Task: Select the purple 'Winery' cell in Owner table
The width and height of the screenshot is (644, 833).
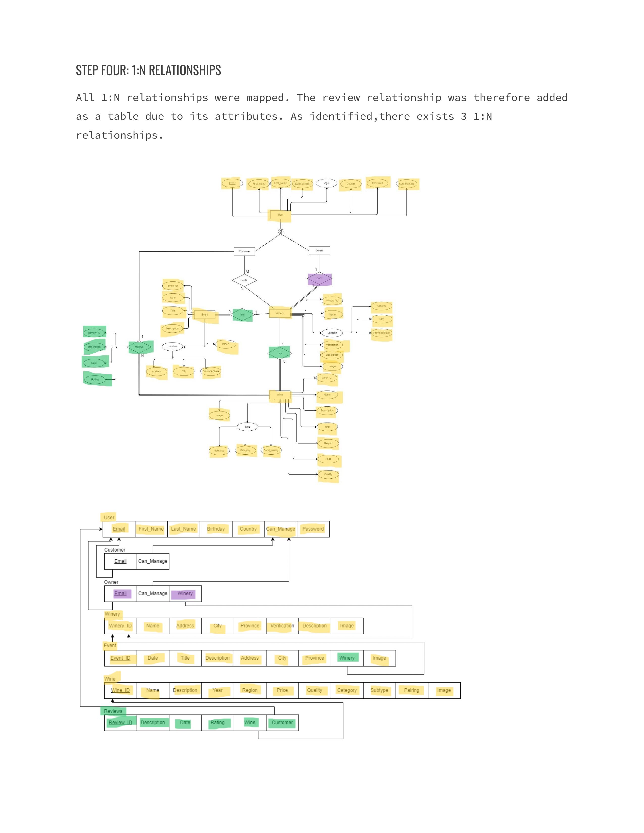Action: 185,593
